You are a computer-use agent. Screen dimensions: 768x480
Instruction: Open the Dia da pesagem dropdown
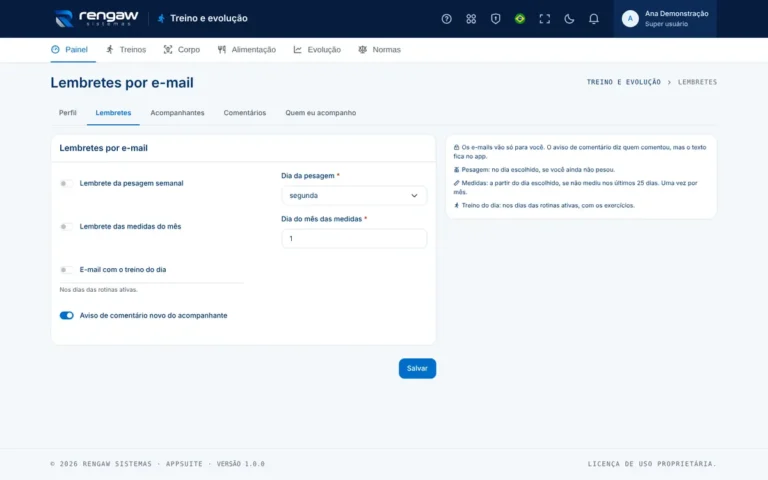[x=354, y=195]
